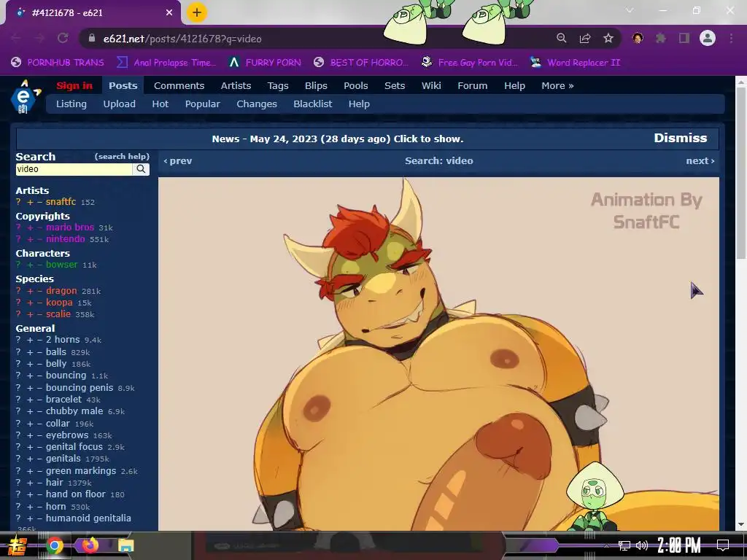Screen dimensions: 747x560
Task: Exclude the scalie tag with its minus link
Action: tap(39, 314)
